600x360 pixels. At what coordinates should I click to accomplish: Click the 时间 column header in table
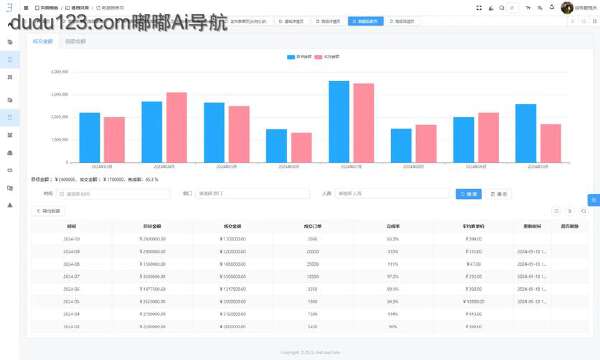pos(72,226)
